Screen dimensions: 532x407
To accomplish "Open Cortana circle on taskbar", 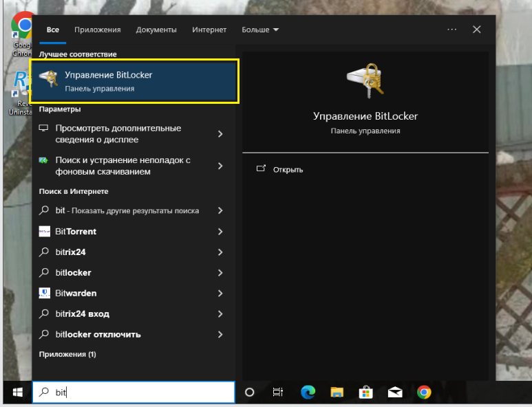I will tap(249, 392).
